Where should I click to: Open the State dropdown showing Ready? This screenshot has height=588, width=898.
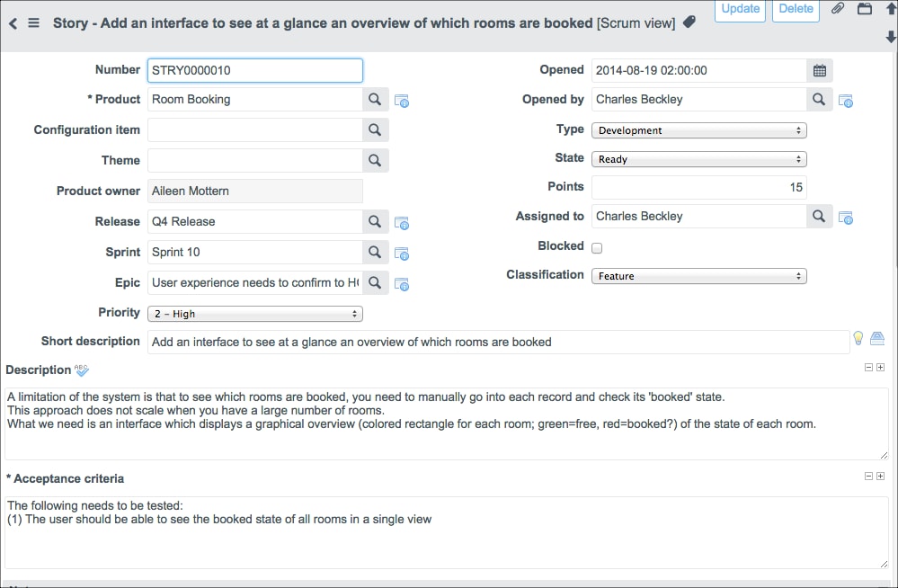698,159
